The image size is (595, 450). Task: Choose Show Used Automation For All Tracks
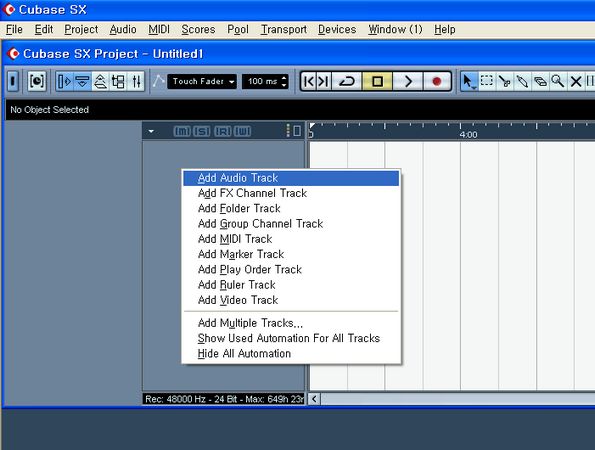[x=291, y=338]
